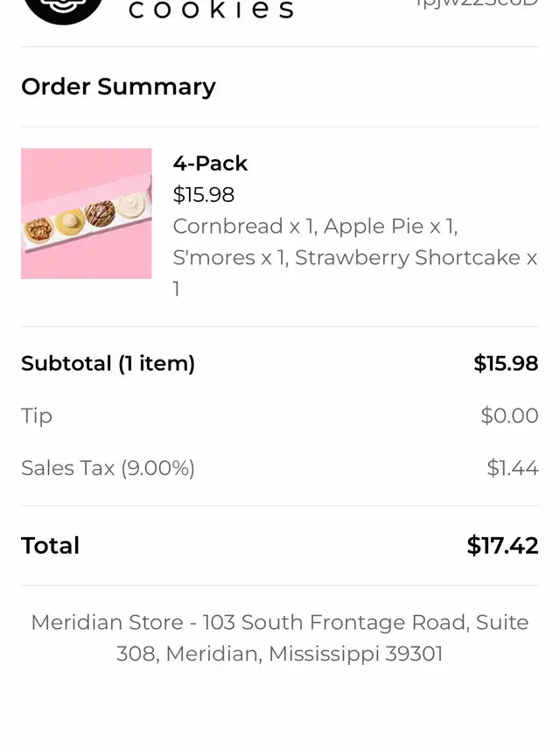The image size is (560, 748).
Task: Click the $0.00 tip amount
Action: (x=509, y=416)
